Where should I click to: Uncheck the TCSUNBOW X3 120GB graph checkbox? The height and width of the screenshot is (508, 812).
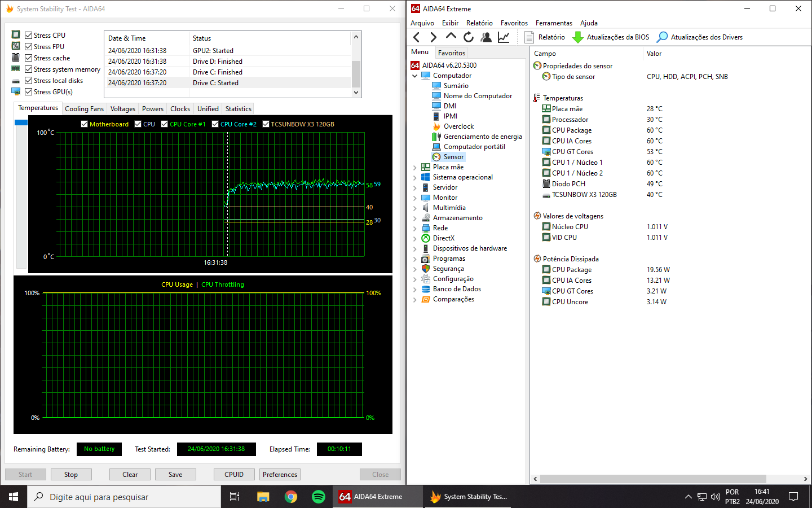[266, 124]
